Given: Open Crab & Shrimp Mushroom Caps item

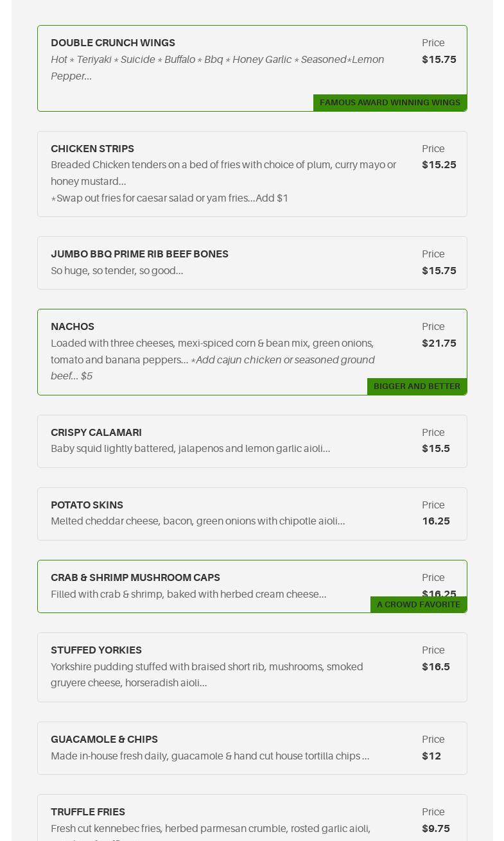Looking at the screenshot, I should click(x=252, y=586).
